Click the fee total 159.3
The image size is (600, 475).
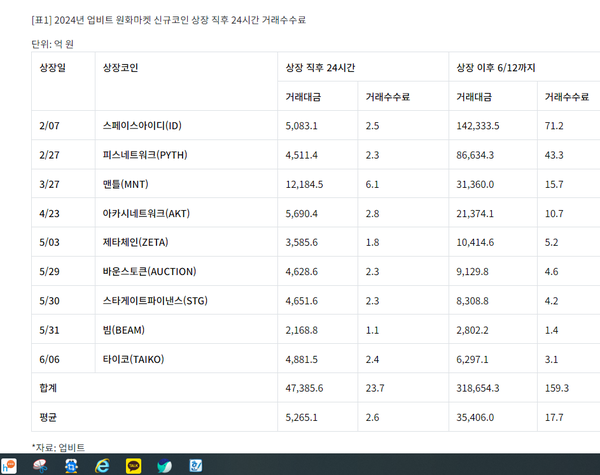557,388
